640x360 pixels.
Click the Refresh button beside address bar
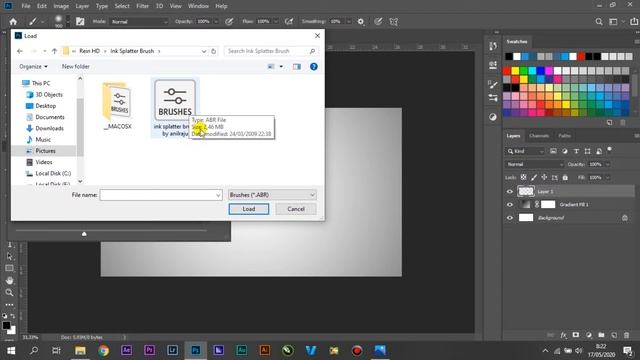[x=213, y=51]
